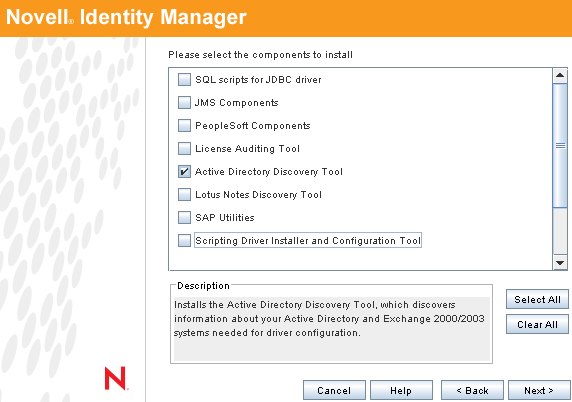This screenshot has width=572, height=402.
Task: Click the component list scrollbar thumb
Action: (560, 146)
